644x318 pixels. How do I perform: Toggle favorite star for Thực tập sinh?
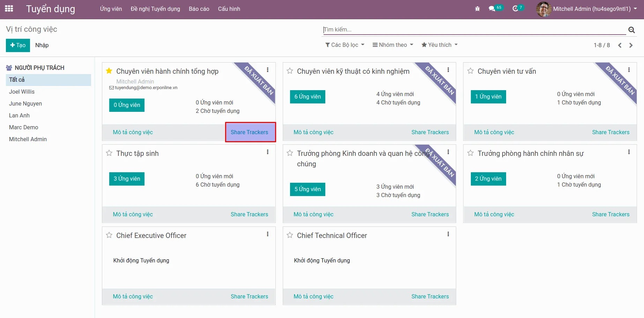[x=109, y=153]
